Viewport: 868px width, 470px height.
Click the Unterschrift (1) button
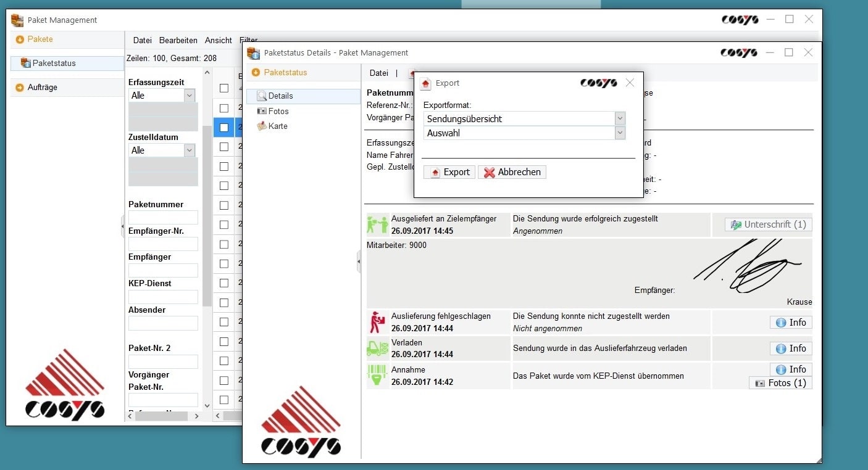click(x=768, y=225)
